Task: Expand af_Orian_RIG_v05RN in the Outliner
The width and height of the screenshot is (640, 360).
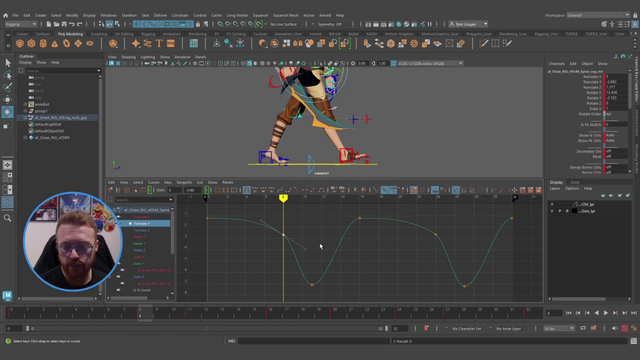Action: pos(25,138)
